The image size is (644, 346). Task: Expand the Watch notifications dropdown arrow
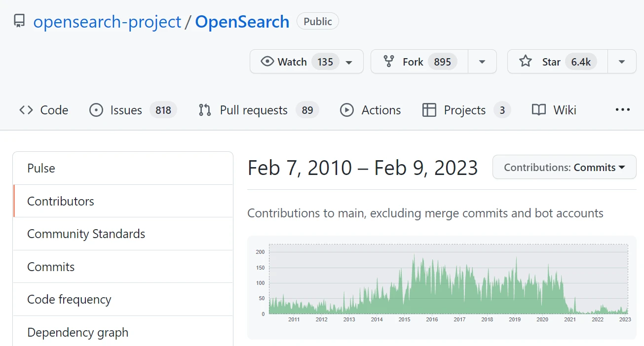tap(349, 62)
